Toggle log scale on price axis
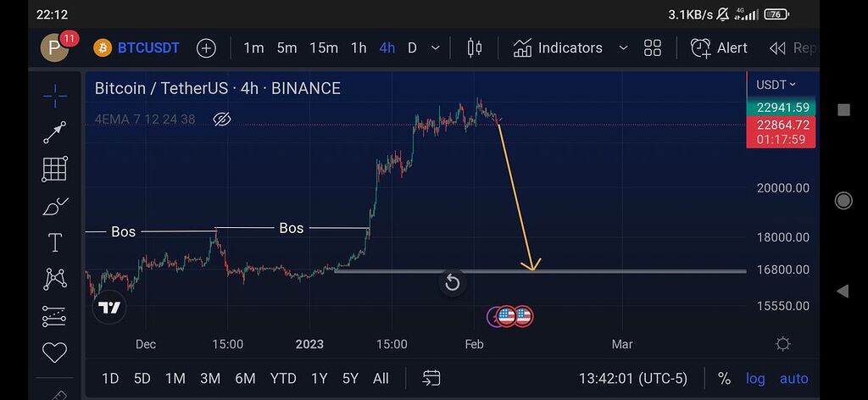Image resolution: width=868 pixels, height=400 pixels. click(755, 378)
